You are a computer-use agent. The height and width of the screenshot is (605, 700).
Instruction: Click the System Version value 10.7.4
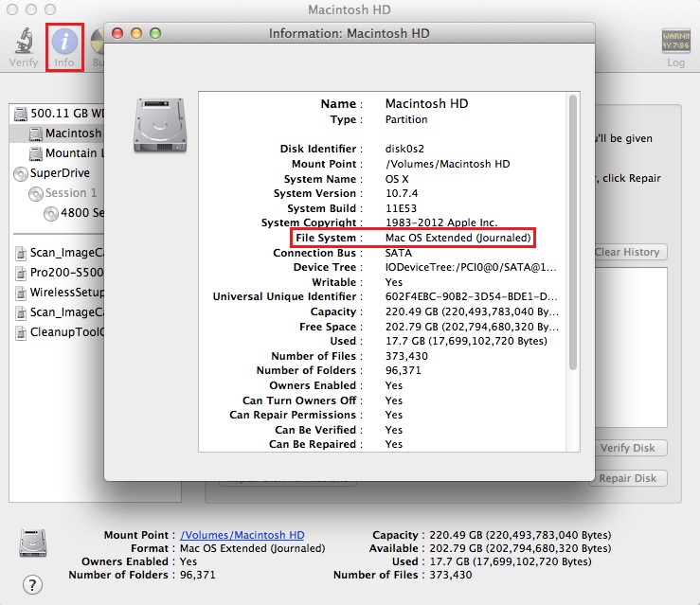click(x=402, y=194)
